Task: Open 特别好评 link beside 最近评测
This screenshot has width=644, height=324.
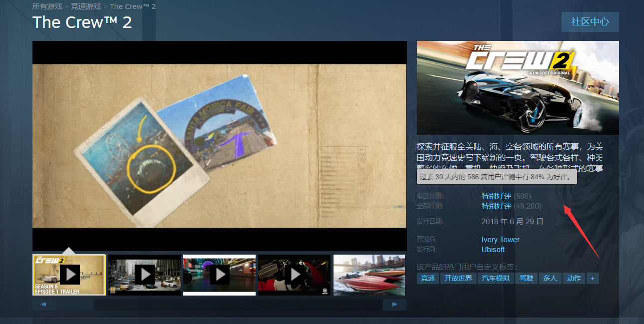Action: (x=496, y=196)
